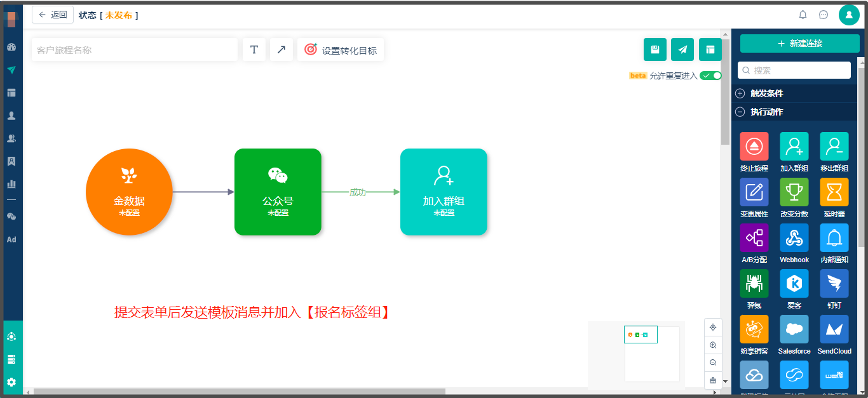The height and width of the screenshot is (398, 868).
Task: Open the bookmark sidebar icon
Action: coord(11,161)
